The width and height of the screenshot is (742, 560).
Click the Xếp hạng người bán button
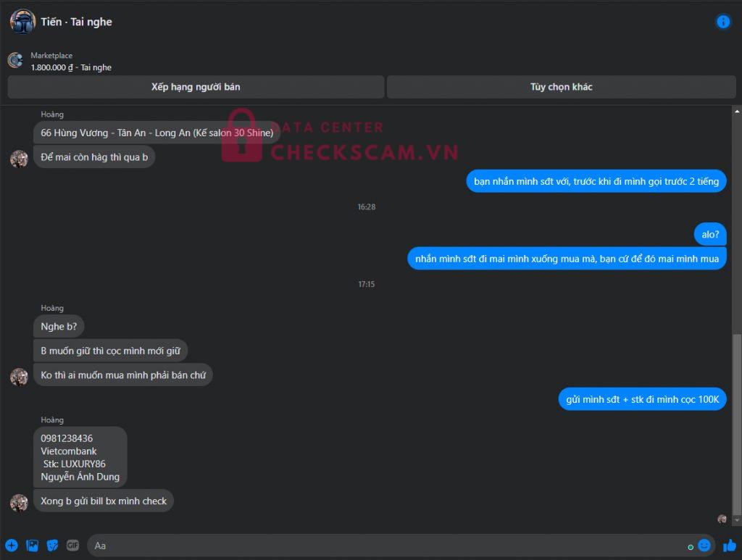tap(196, 87)
